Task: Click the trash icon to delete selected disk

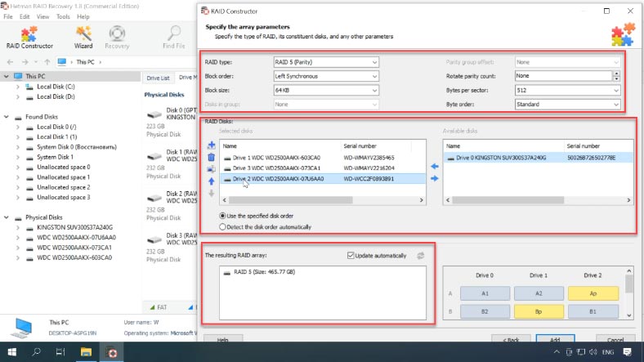Action: [x=211, y=157]
